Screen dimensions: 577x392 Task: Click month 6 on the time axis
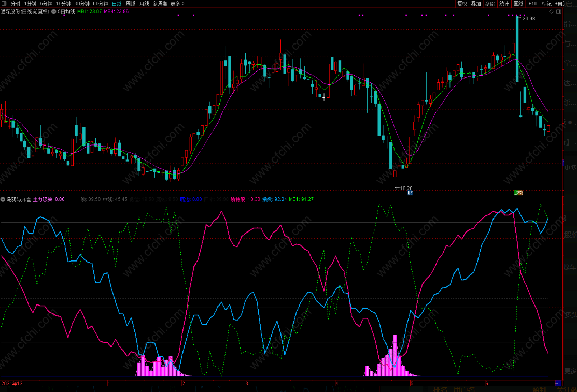pyautogui.click(x=486, y=383)
